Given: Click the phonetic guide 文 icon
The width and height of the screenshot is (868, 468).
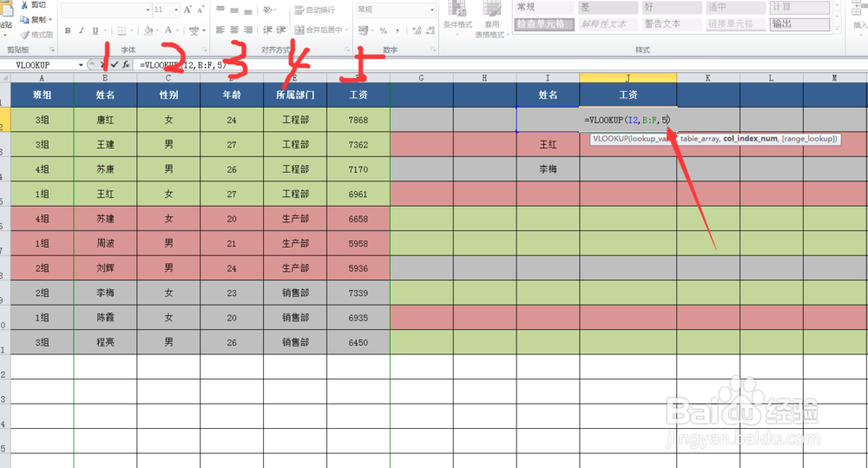Looking at the screenshot, I should 194,30.
